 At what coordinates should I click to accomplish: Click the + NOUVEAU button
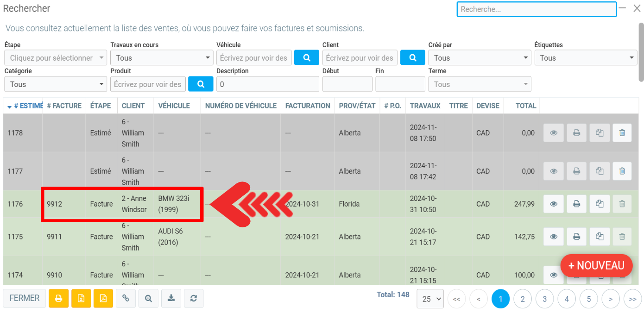[596, 266]
